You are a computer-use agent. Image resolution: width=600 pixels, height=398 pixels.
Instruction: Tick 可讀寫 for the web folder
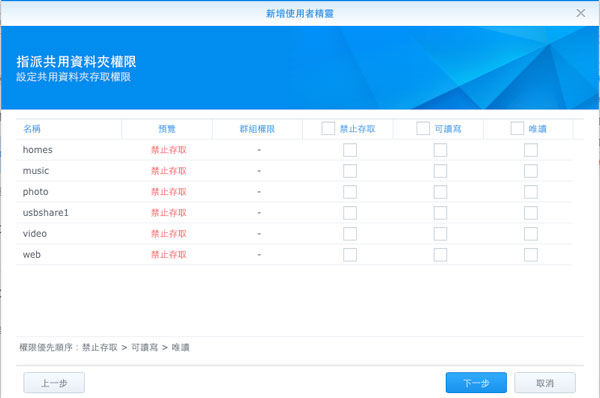(440, 255)
